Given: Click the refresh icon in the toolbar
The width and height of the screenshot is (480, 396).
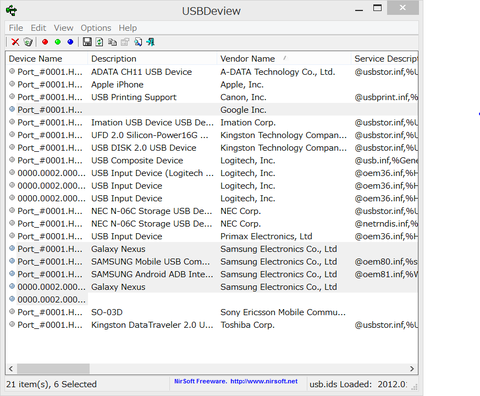Looking at the screenshot, I should [99, 42].
